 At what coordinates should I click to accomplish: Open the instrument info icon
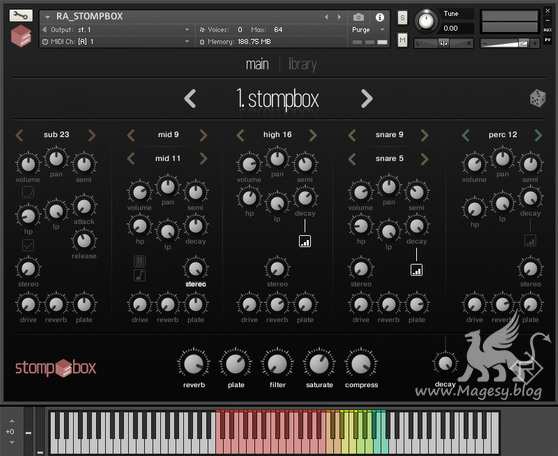pos(380,17)
